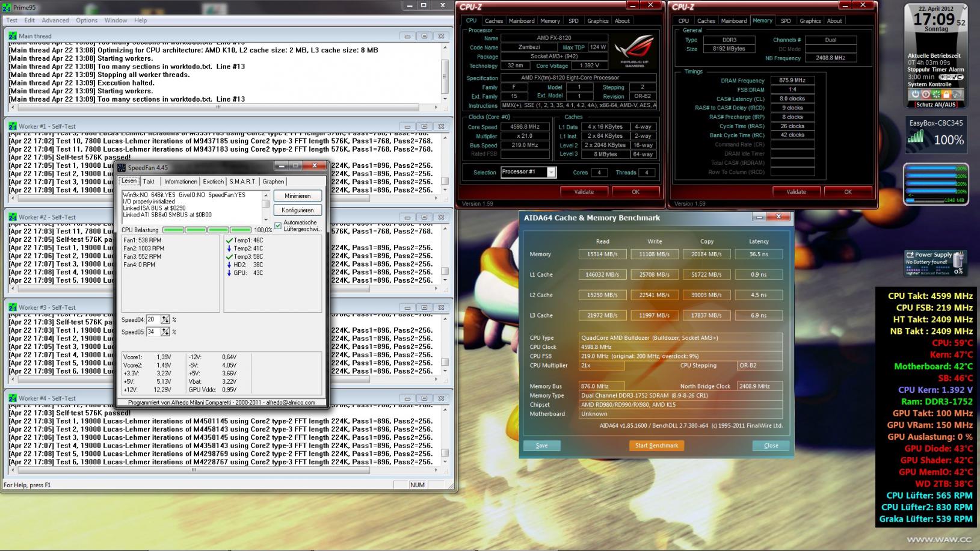
Task: Click Start Benchmark in AIDA64
Action: [x=656, y=446]
